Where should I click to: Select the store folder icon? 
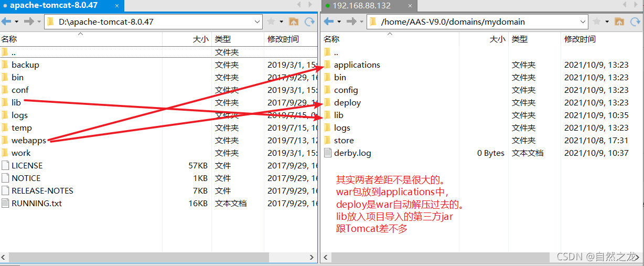click(328, 140)
